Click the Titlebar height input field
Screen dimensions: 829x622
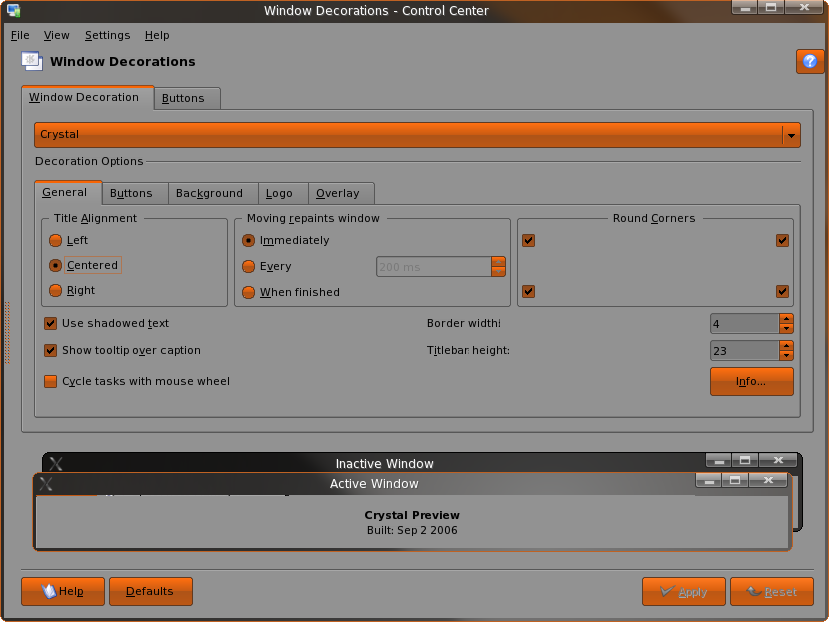click(744, 351)
